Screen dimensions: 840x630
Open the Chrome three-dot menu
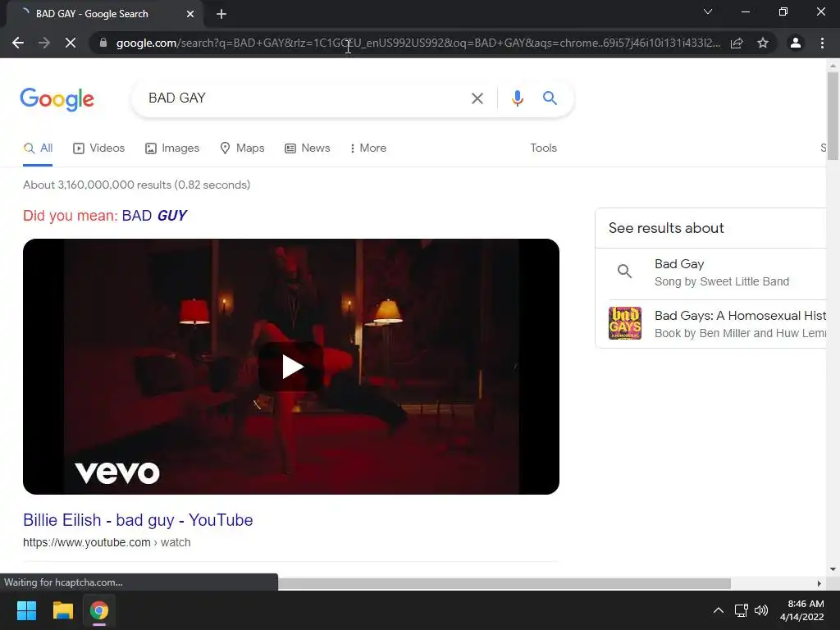point(822,43)
